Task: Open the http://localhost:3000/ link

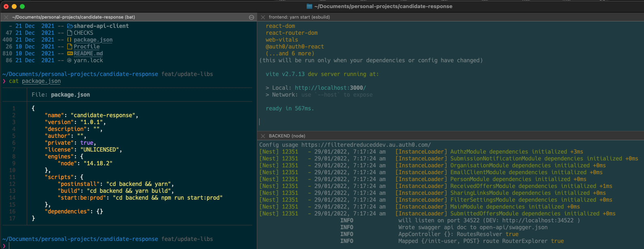Action: click(331, 88)
